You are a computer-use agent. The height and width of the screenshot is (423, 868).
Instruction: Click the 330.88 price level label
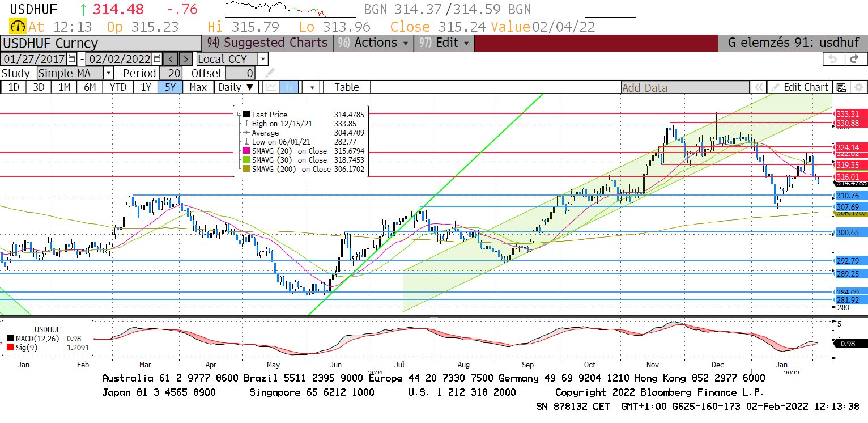click(851, 123)
